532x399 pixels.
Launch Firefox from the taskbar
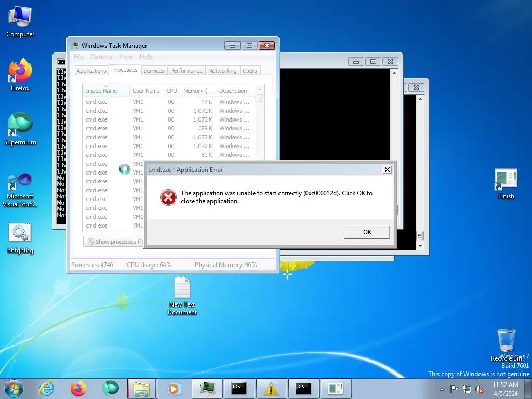click(x=78, y=389)
